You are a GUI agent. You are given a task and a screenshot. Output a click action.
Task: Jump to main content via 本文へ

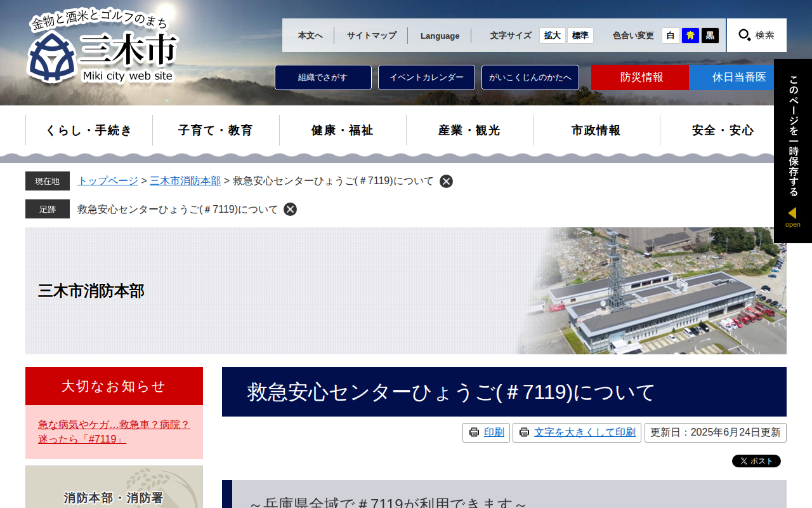(310, 36)
